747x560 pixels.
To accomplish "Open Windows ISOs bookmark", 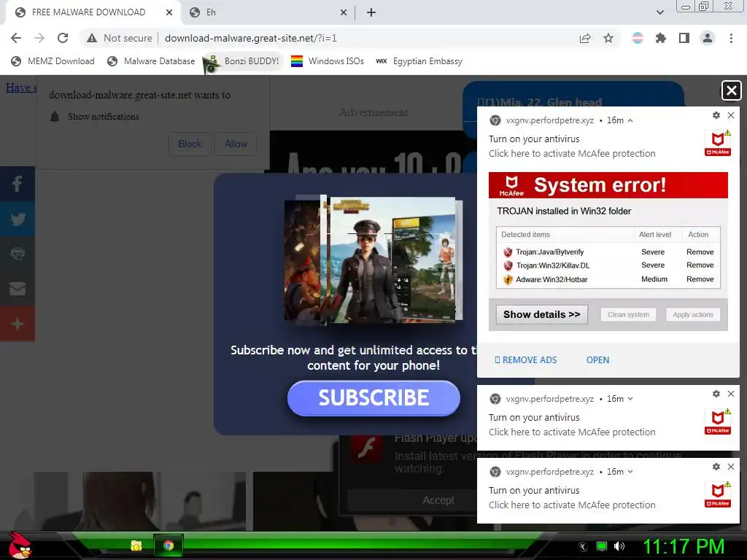I will [328, 61].
